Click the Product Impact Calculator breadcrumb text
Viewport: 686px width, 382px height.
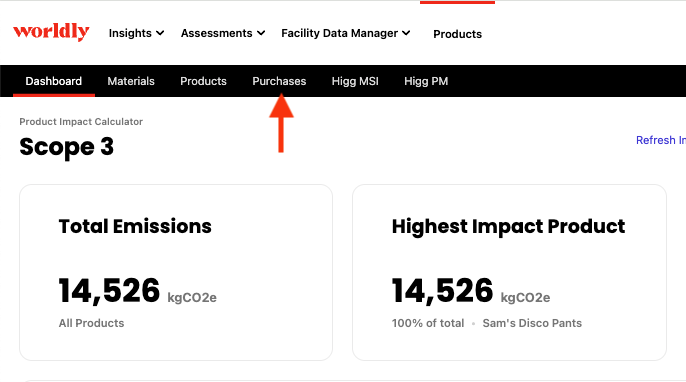point(81,122)
